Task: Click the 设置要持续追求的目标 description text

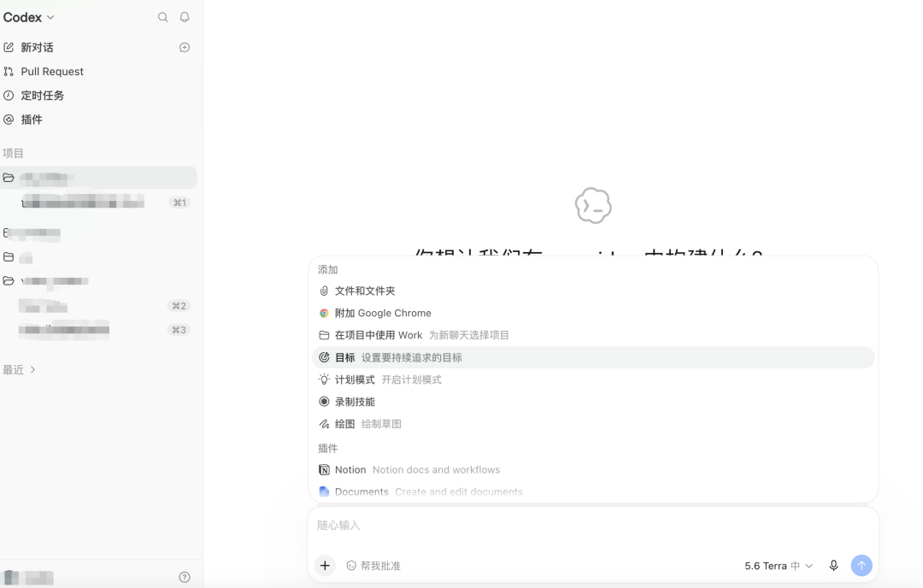Action: click(411, 357)
